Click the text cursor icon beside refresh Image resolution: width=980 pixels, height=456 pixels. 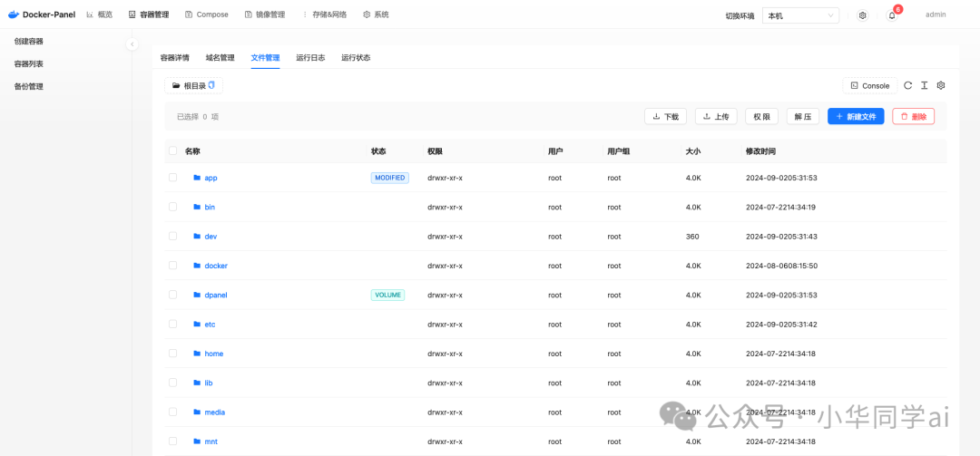(x=925, y=85)
